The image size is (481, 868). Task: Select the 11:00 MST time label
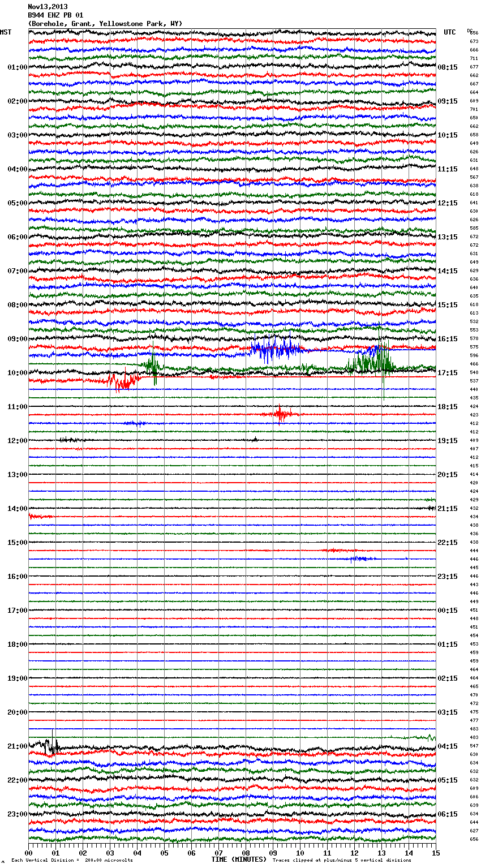click(18, 407)
